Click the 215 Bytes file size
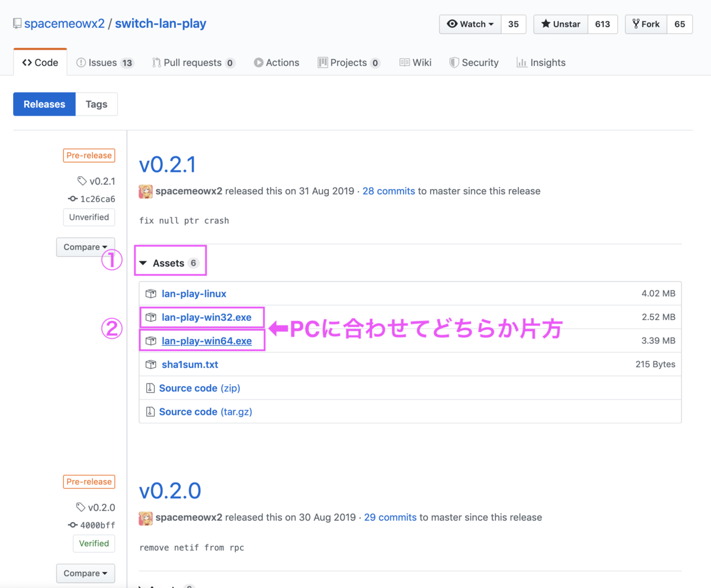 coord(655,365)
